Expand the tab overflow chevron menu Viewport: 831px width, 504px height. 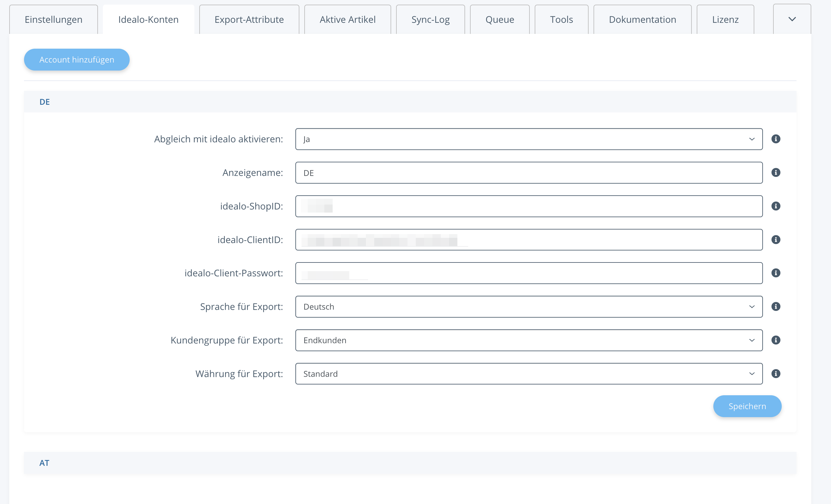pyautogui.click(x=792, y=19)
